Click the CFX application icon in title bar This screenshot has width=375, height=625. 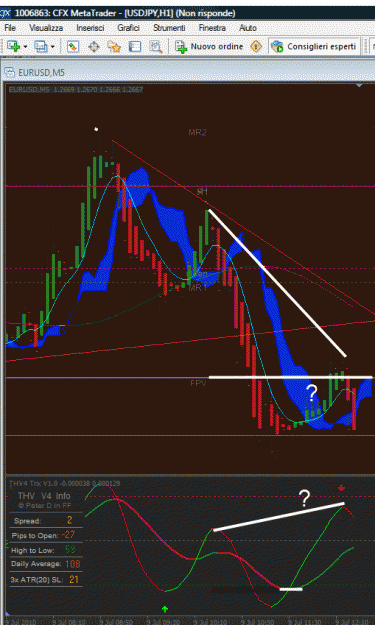[x=5, y=13]
